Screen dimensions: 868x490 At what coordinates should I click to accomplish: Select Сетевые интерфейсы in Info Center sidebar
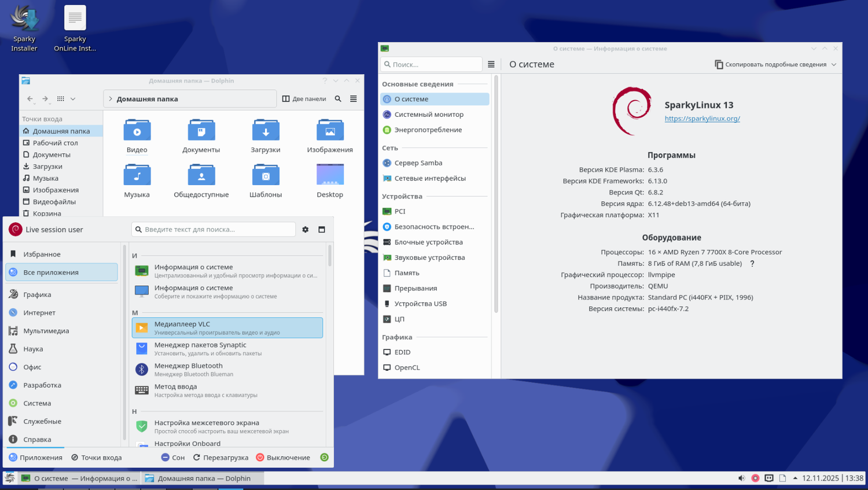(435, 178)
